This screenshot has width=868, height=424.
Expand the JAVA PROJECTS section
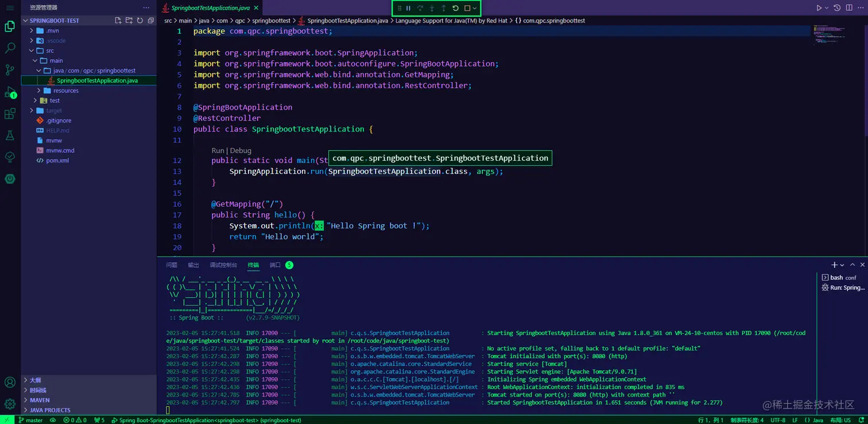88,410
